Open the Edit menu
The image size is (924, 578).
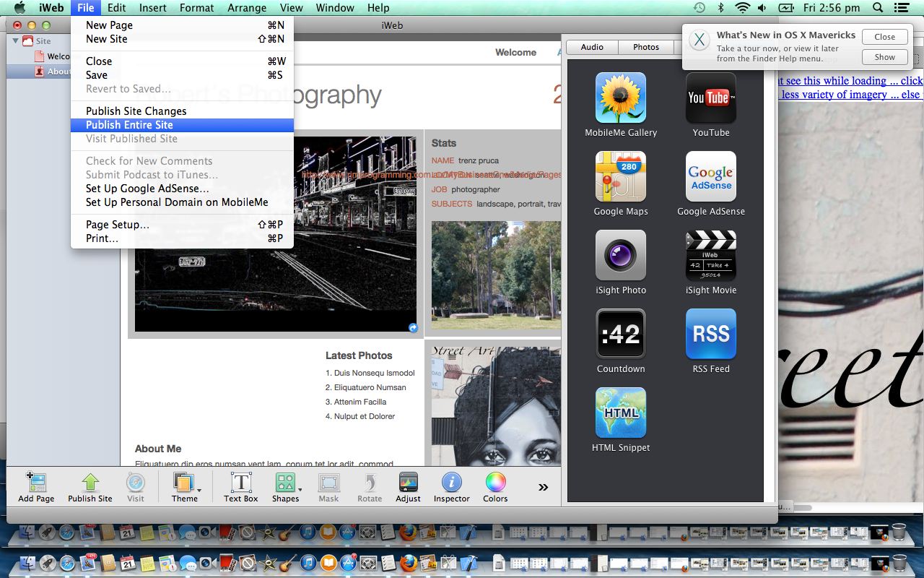(x=116, y=8)
